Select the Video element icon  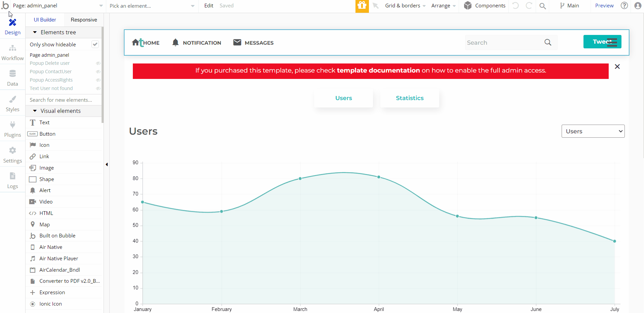[x=33, y=202]
